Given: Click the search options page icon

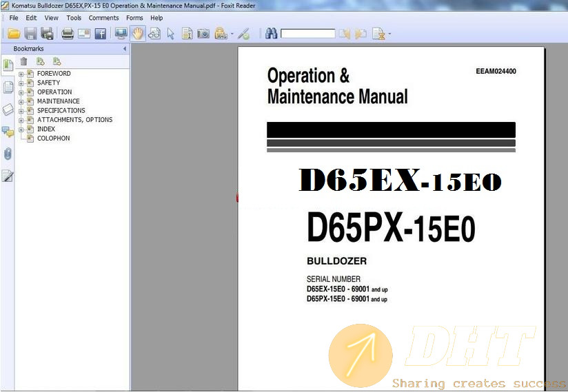Looking at the screenshot, I should (378, 34).
